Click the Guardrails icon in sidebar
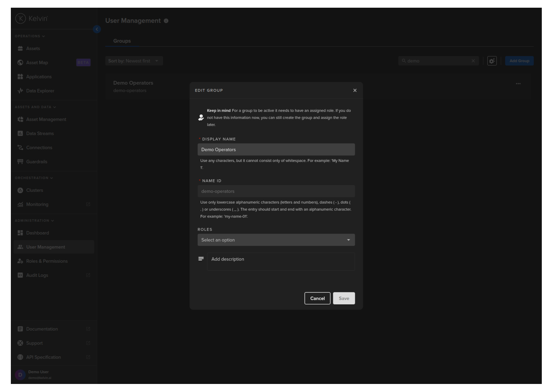Image resolution: width=553 pixels, height=392 pixels. tap(20, 162)
